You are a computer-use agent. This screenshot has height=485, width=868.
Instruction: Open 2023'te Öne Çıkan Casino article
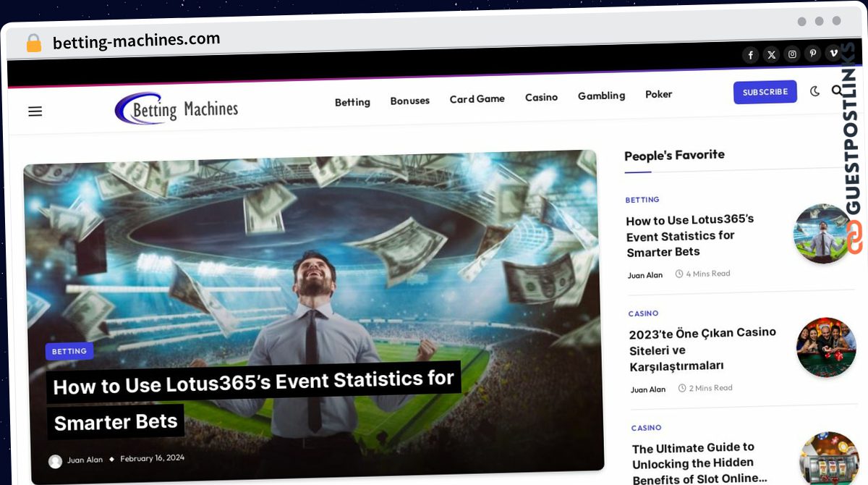tap(702, 350)
